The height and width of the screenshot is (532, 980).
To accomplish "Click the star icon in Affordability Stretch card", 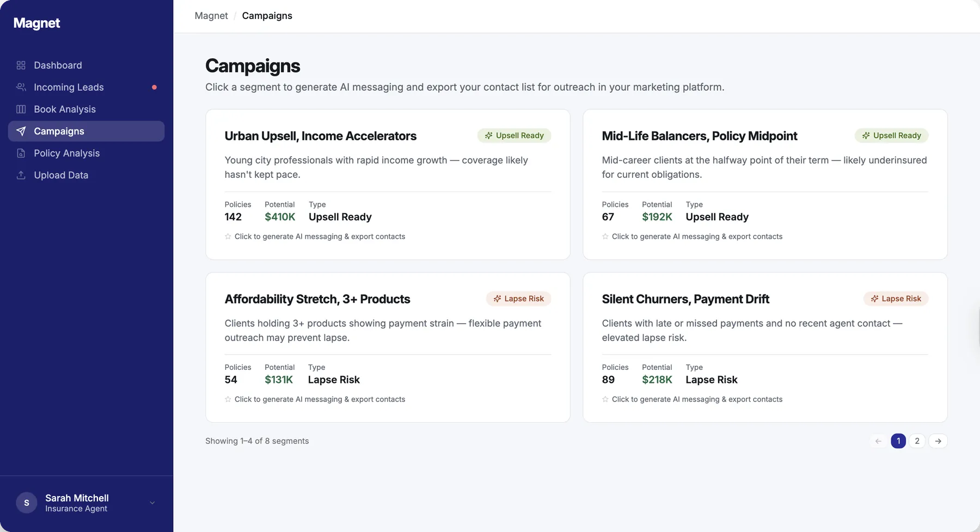I will (228, 399).
